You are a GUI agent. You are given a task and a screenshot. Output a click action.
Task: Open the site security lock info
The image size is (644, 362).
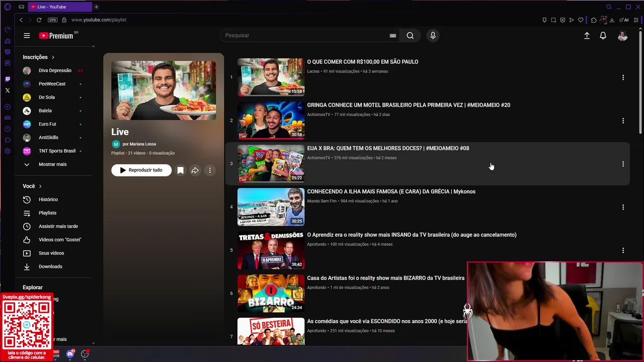tap(64, 20)
